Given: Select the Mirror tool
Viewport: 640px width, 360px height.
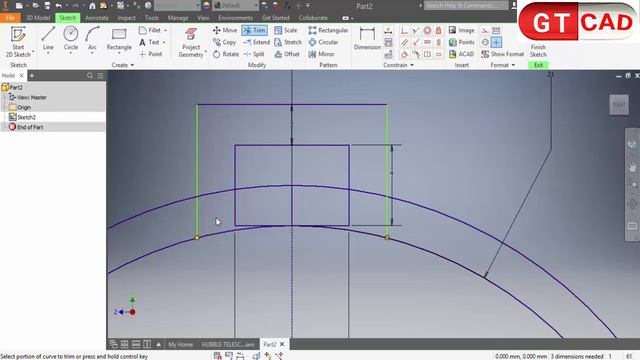Looking at the screenshot, I should (322, 54).
